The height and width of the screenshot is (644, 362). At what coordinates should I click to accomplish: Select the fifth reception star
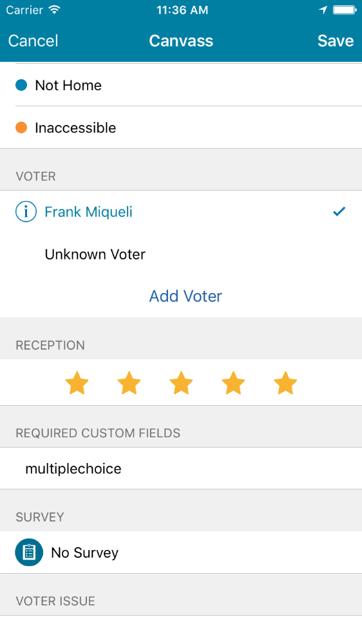tap(285, 383)
